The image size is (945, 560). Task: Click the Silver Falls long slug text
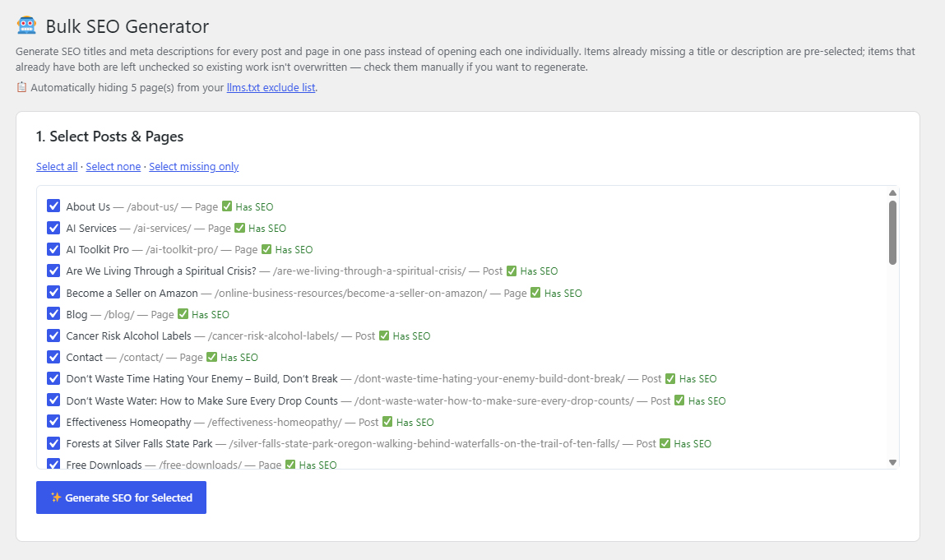click(424, 444)
